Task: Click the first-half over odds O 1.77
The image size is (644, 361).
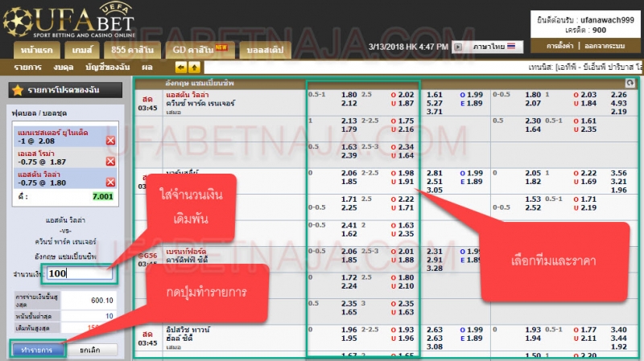Action: click(x=585, y=330)
